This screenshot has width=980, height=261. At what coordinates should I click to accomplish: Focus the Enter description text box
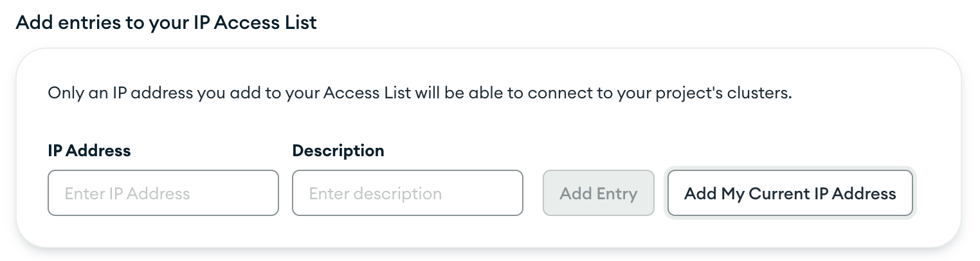click(x=407, y=193)
